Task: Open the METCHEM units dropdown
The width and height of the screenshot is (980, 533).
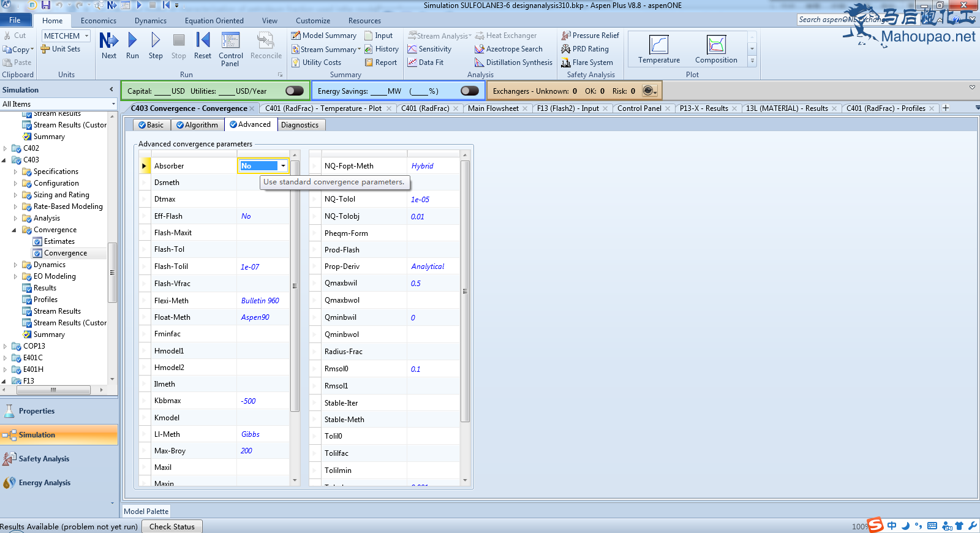Action: pyautogui.click(x=86, y=36)
